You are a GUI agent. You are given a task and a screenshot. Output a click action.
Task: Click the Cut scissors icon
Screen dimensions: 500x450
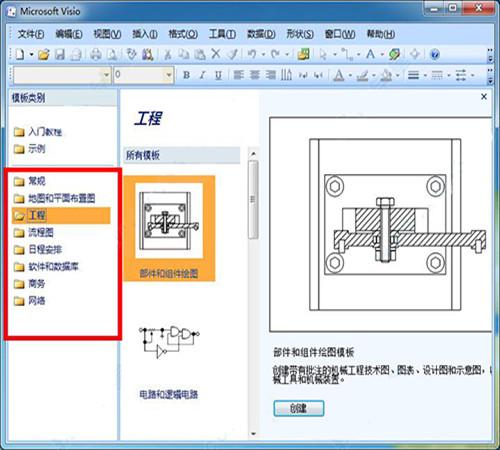pyautogui.click(x=168, y=54)
